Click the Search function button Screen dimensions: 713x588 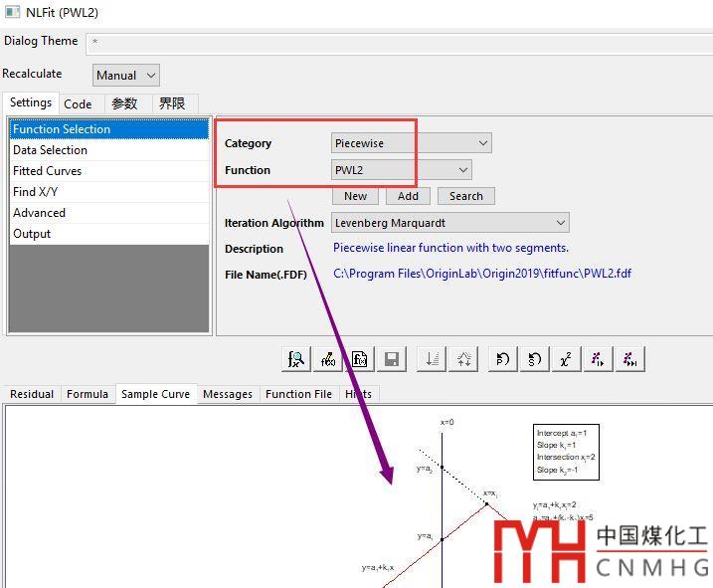[x=466, y=196]
